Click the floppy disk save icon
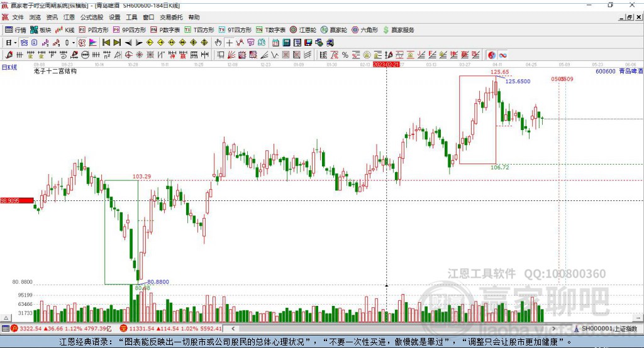Screen dimensions: 644x348 coord(308,43)
